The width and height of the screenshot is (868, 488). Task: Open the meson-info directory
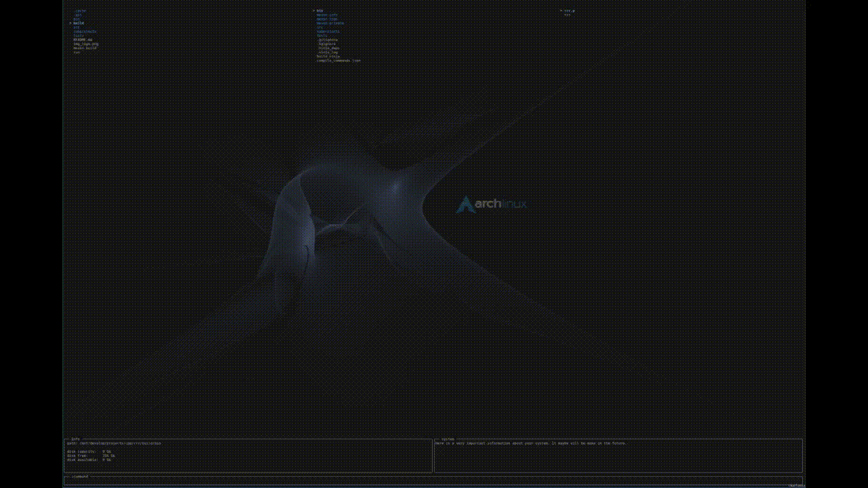coord(327,15)
